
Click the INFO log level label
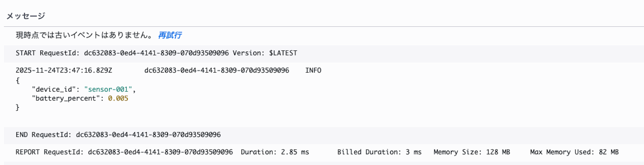(x=313, y=71)
